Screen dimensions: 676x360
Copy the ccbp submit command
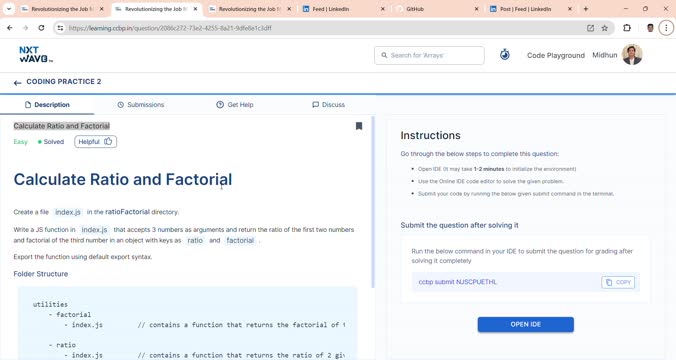(x=618, y=282)
